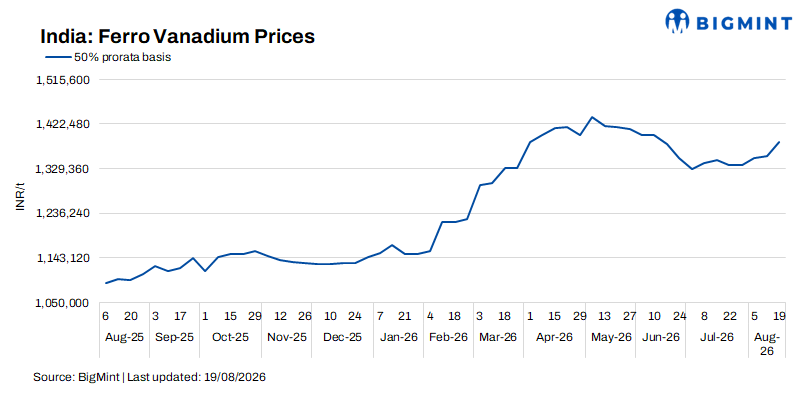Click the INR/t axis title
Screen dimensions: 800x399
coord(20,200)
